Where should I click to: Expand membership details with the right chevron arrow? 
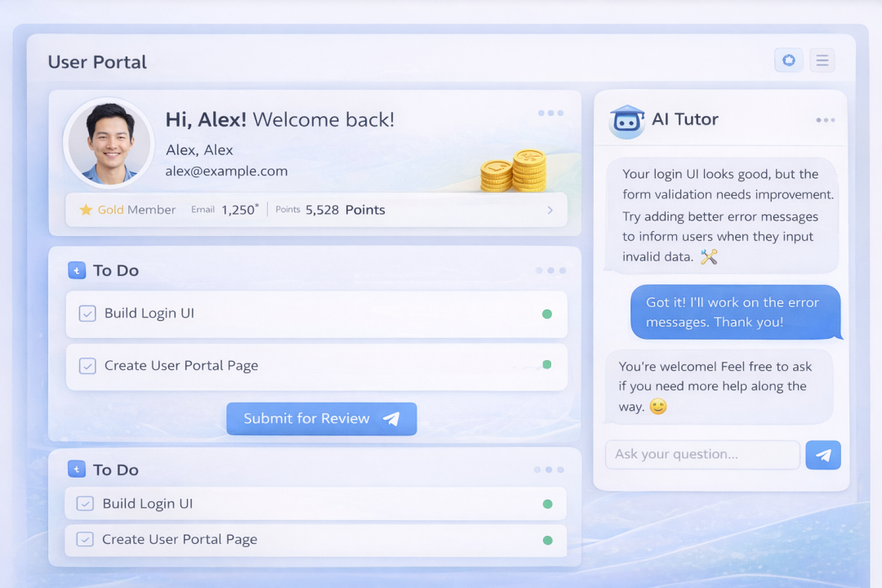[x=550, y=210]
